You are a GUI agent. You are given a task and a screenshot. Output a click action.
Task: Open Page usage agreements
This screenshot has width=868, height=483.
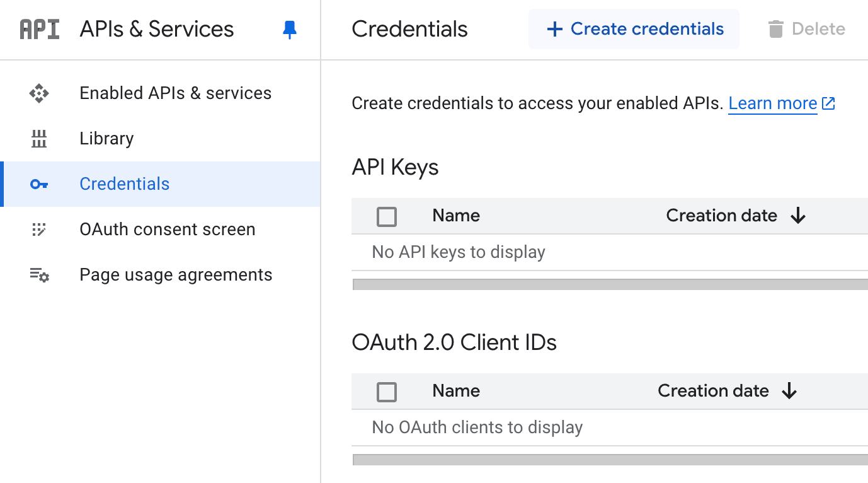176,275
